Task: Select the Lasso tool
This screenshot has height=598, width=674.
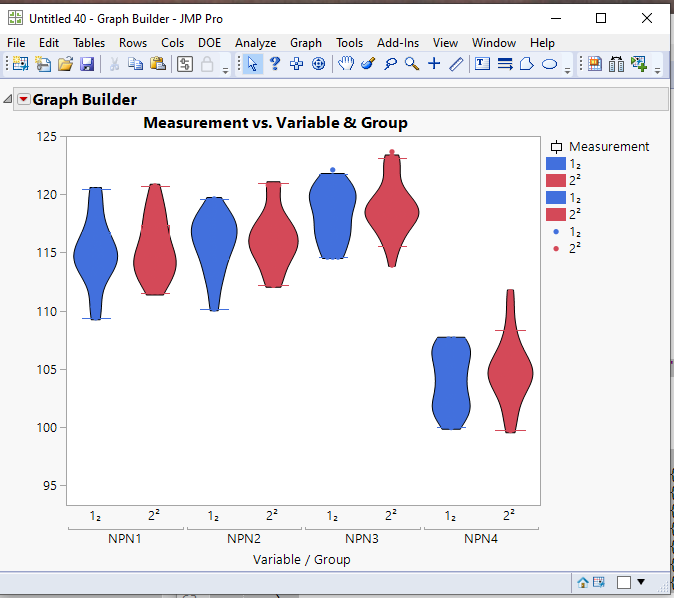Action: [x=390, y=64]
